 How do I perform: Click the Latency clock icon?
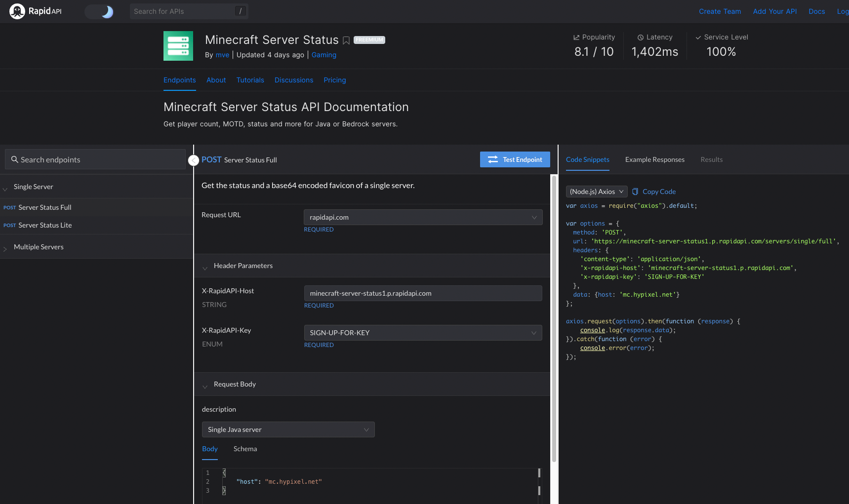pos(641,38)
